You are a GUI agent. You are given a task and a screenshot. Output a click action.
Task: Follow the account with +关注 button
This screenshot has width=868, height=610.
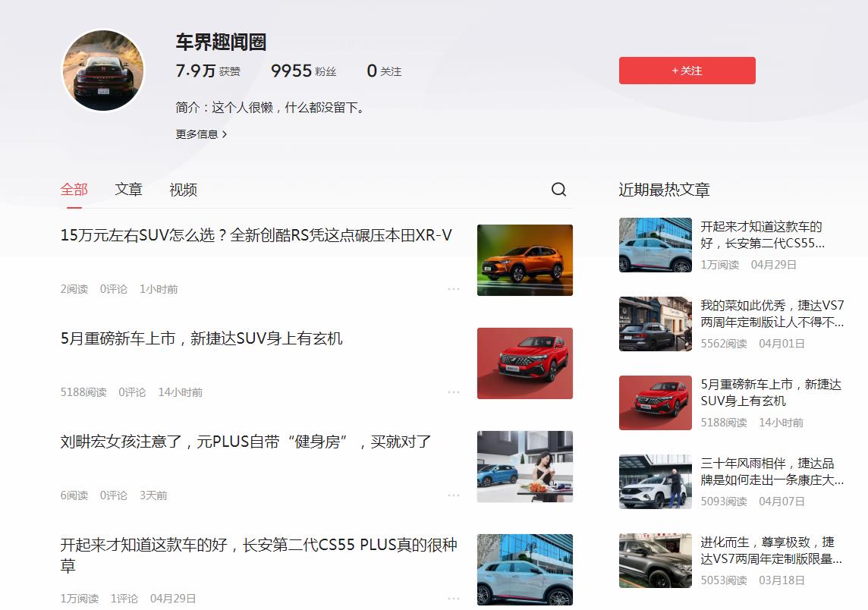pos(687,71)
